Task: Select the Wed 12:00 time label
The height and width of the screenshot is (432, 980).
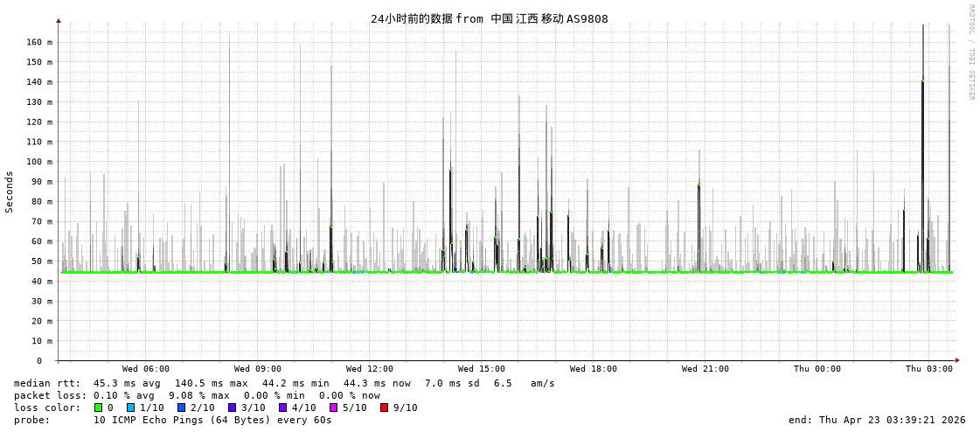Action: coord(370,369)
